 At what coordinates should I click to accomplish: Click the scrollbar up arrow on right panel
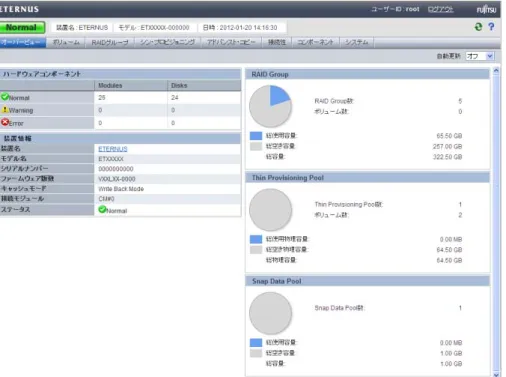coord(496,71)
